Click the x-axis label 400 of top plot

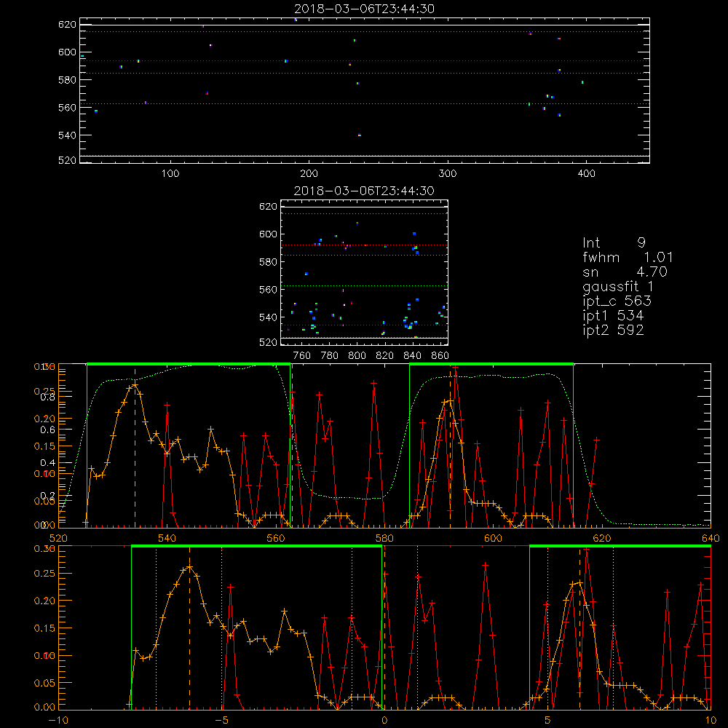[586, 174]
